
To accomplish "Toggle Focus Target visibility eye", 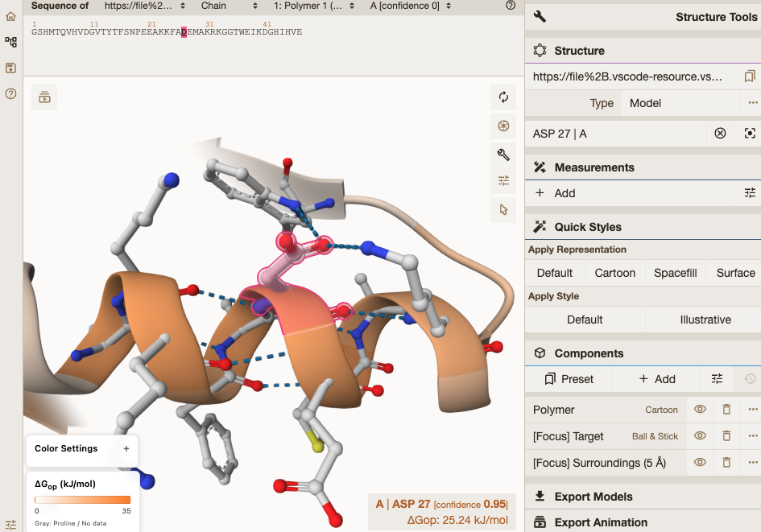I will click(700, 436).
